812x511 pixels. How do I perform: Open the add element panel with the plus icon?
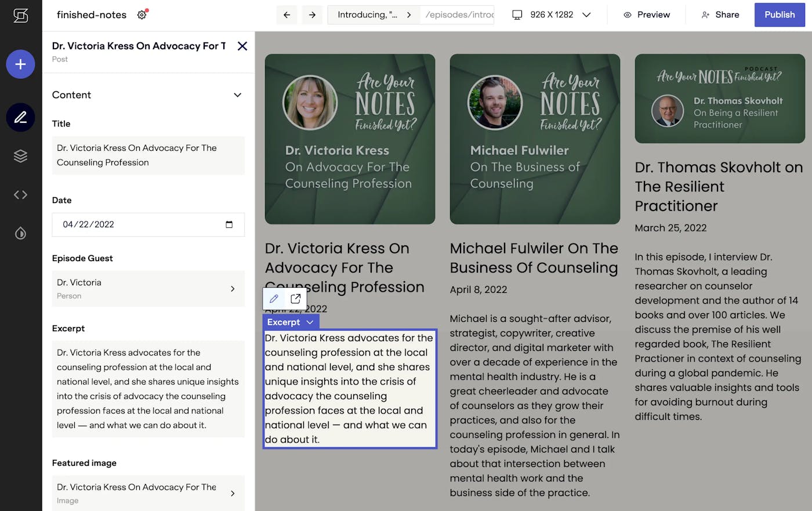(20, 64)
